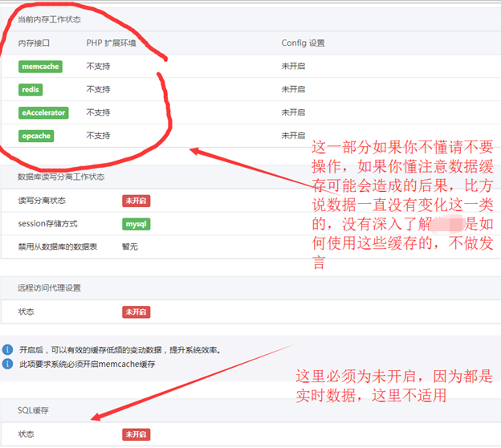Toggle 未开启 status under 远程访问代理设置
This screenshot has height=448, width=501.
pyautogui.click(x=136, y=312)
